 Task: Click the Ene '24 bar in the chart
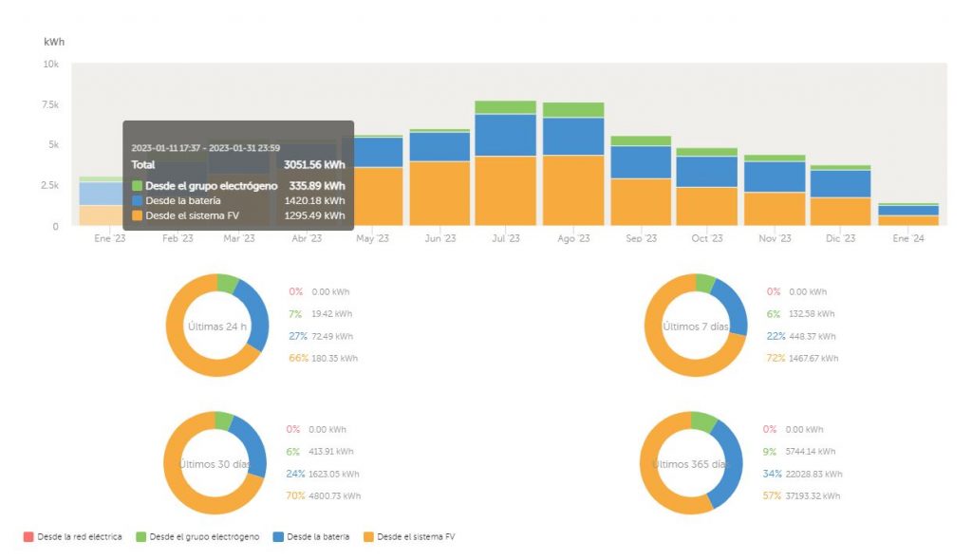(908, 215)
